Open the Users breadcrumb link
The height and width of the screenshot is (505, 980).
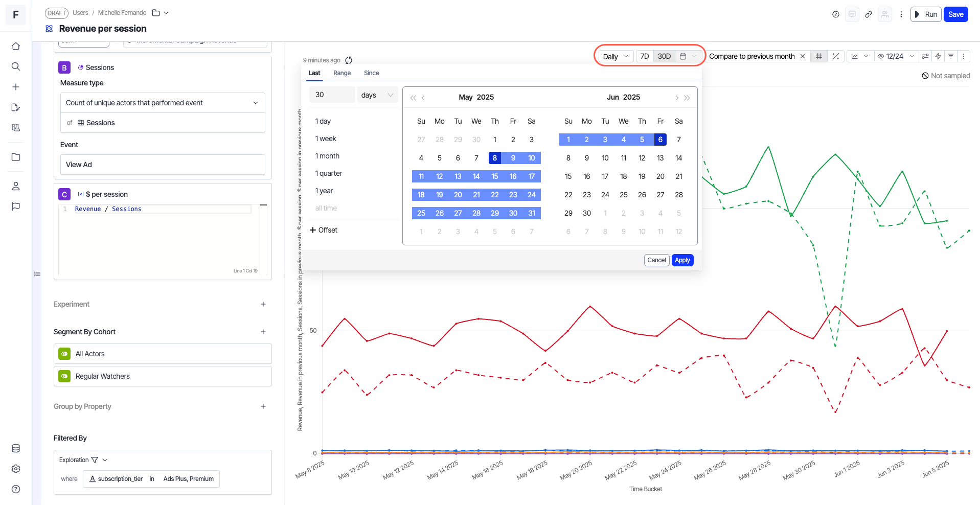(x=80, y=13)
